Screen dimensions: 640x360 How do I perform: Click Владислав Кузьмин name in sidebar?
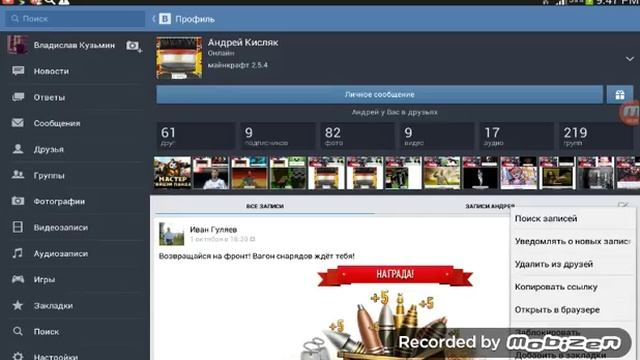pyautogui.click(x=74, y=45)
